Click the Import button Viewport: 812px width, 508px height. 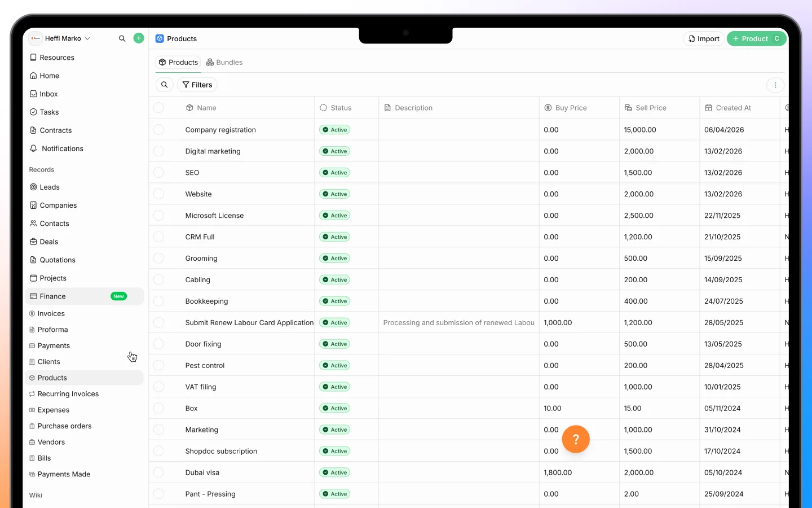[x=704, y=38]
